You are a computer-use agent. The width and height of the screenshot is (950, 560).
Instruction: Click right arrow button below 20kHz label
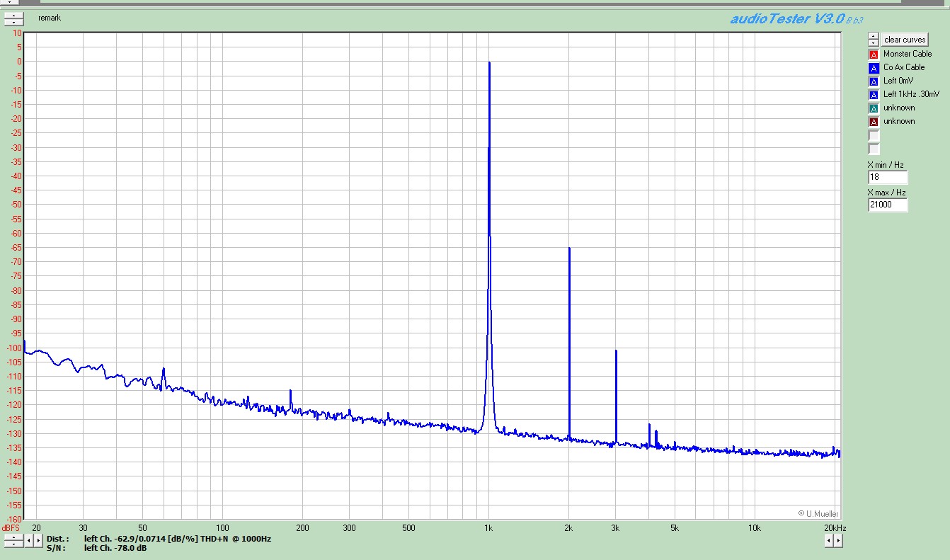[x=838, y=541]
